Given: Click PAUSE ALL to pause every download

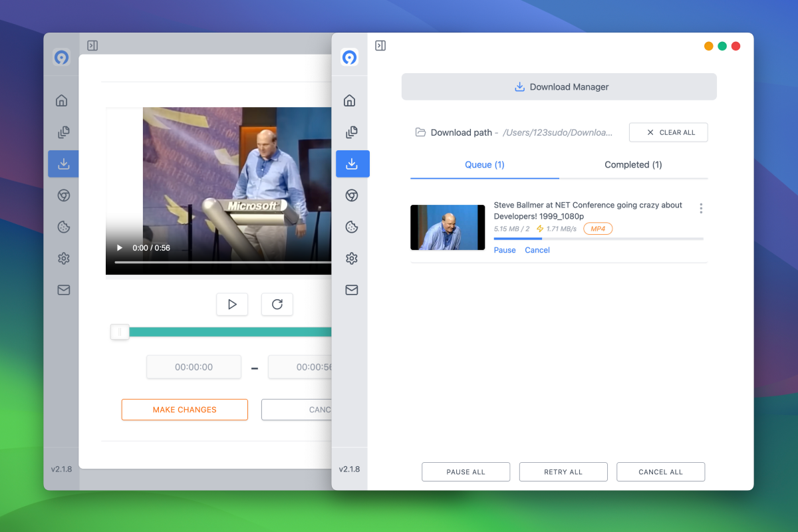Looking at the screenshot, I should click(465, 471).
